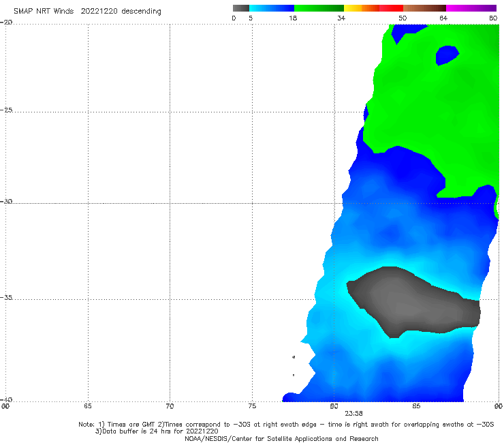Click the latitude axis label '-30'
The height and width of the screenshot is (443, 504).
pos(6,201)
